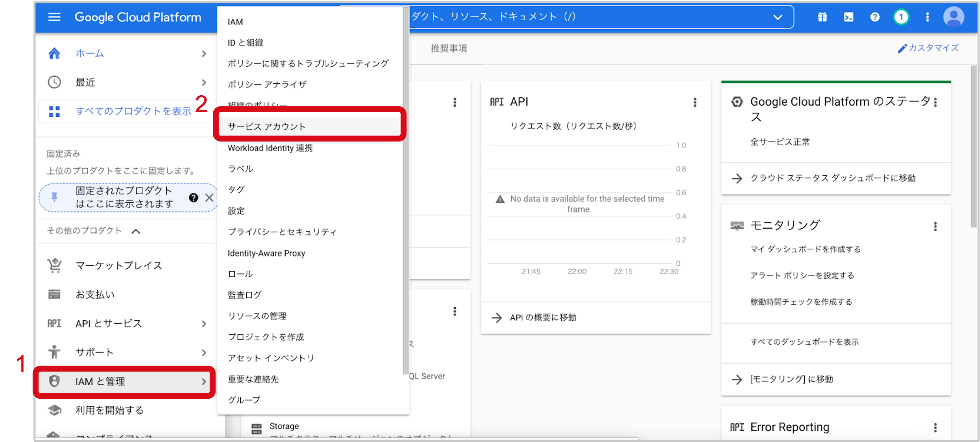This screenshot has width=980, height=442.
Task: Click the API and Services icon
Action: pyautogui.click(x=54, y=323)
